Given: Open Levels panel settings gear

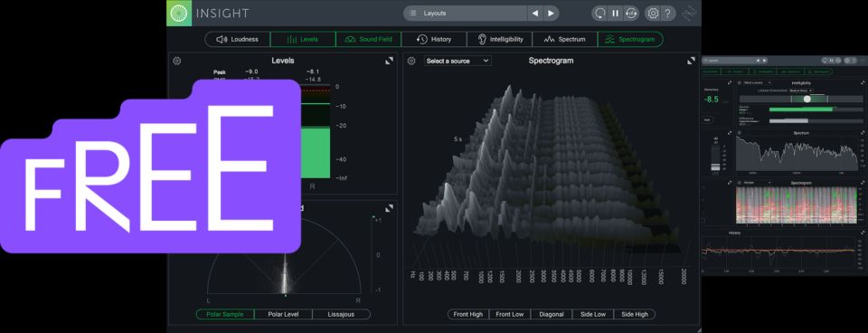Looking at the screenshot, I should pyautogui.click(x=177, y=61).
